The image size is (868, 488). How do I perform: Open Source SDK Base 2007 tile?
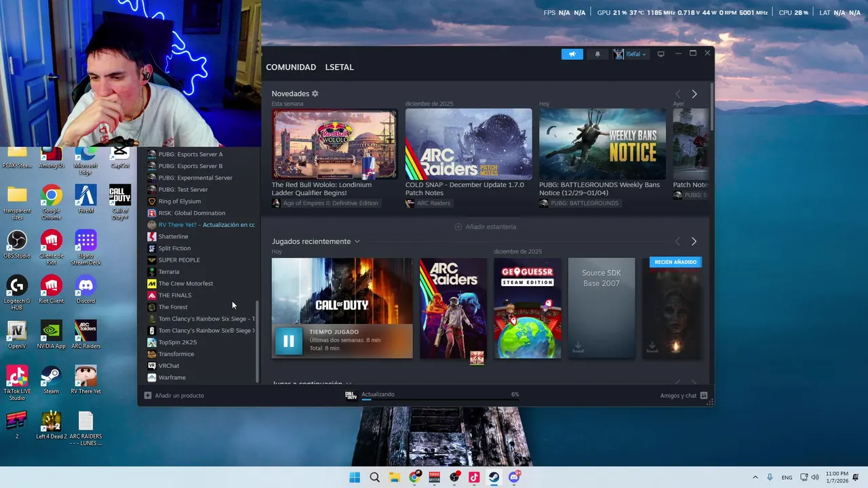point(601,308)
